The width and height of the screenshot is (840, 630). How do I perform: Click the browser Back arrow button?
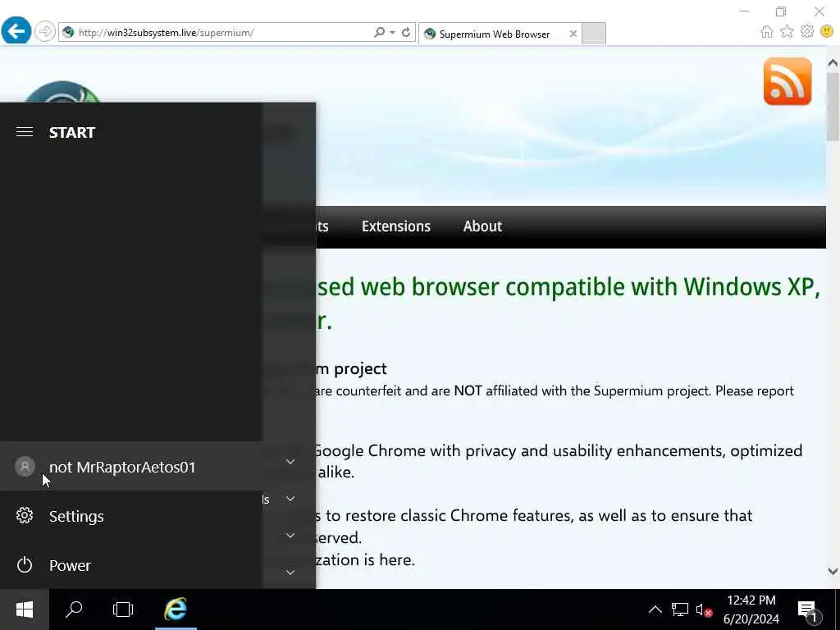(x=16, y=32)
